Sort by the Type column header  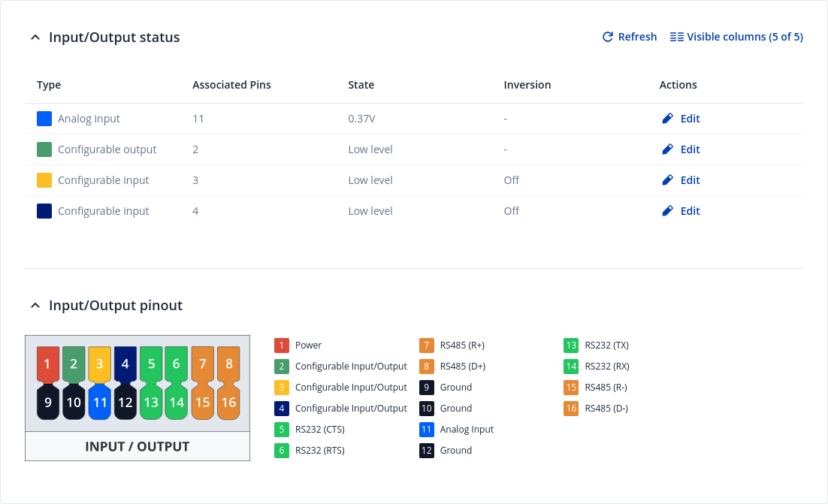49,85
